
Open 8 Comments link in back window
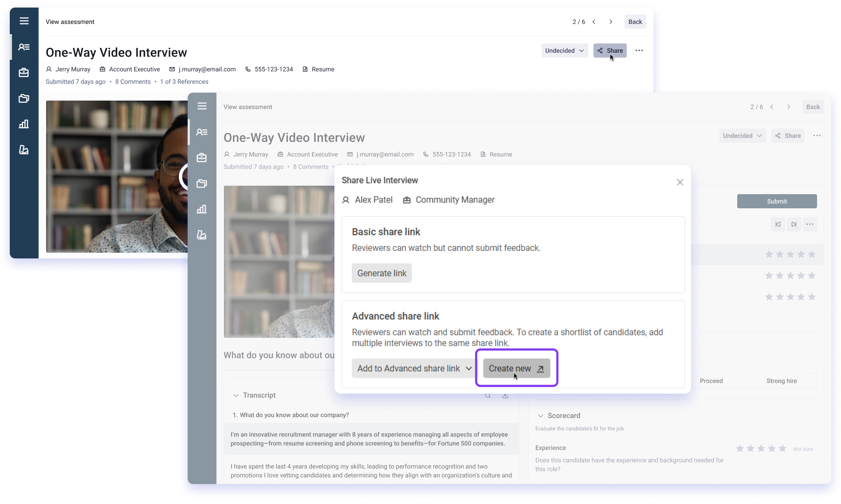tap(133, 82)
